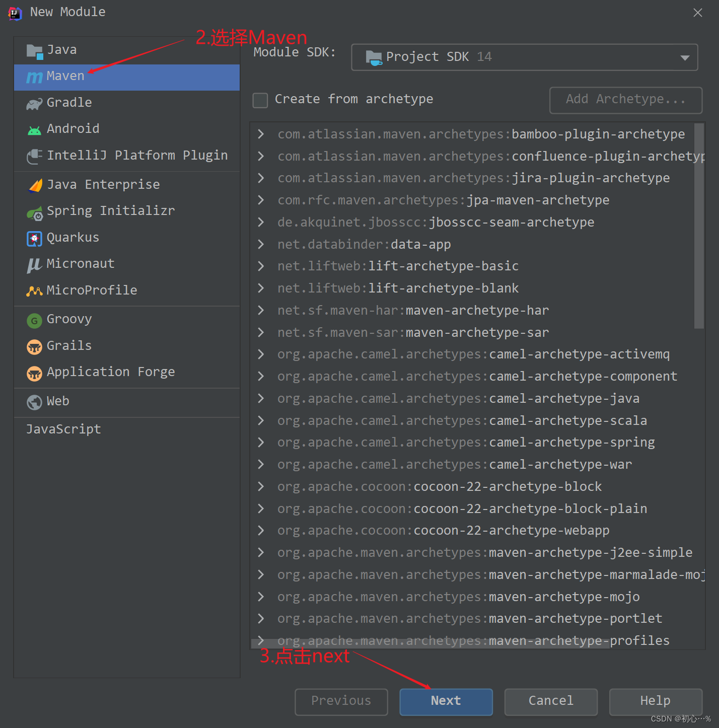Select cocoon-22-archetype-webapp row
Screen dimensions: 719x728
click(x=477, y=530)
